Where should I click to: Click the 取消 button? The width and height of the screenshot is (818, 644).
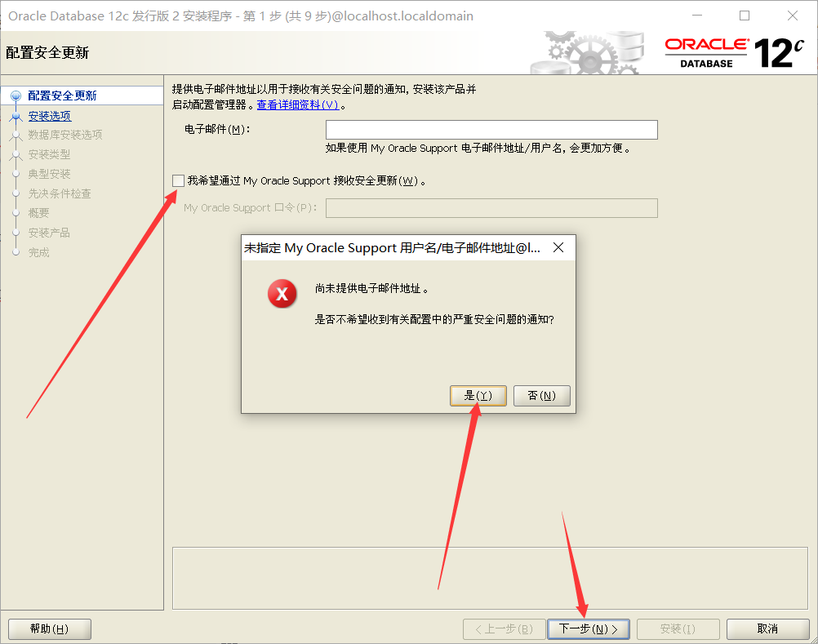[x=767, y=628]
